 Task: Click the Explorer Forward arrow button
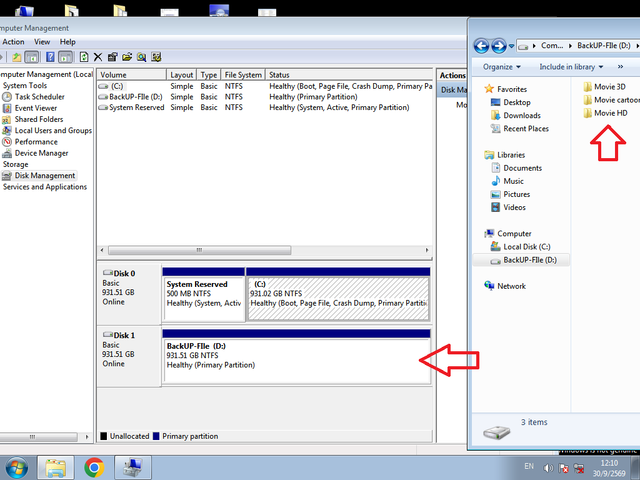[499, 46]
